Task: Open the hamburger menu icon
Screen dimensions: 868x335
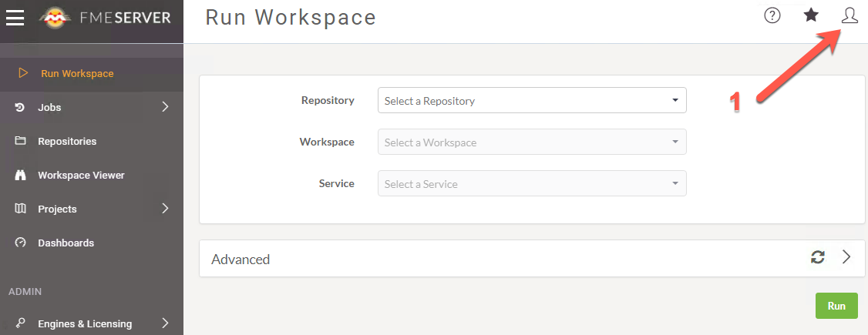Action: click(15, 17)
